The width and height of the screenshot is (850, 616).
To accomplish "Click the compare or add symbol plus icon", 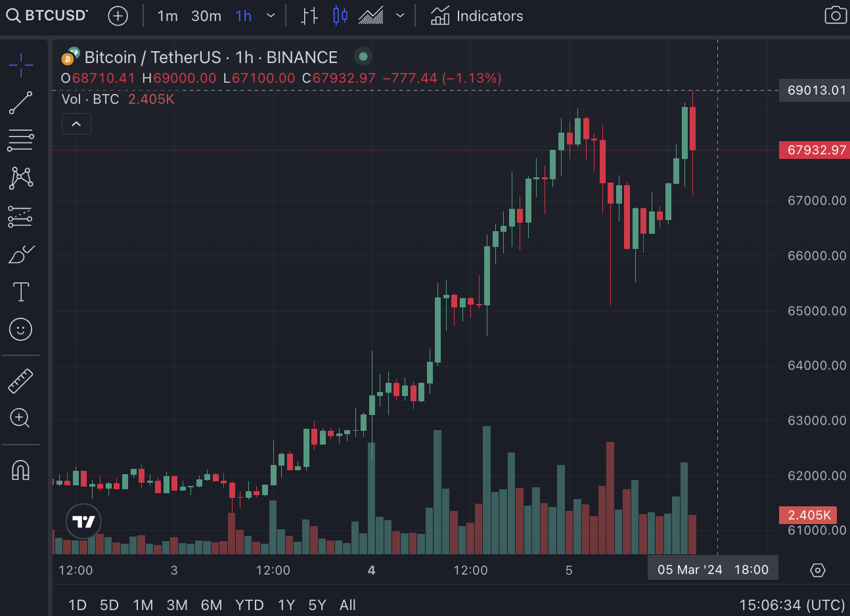I will click(118, 16).
